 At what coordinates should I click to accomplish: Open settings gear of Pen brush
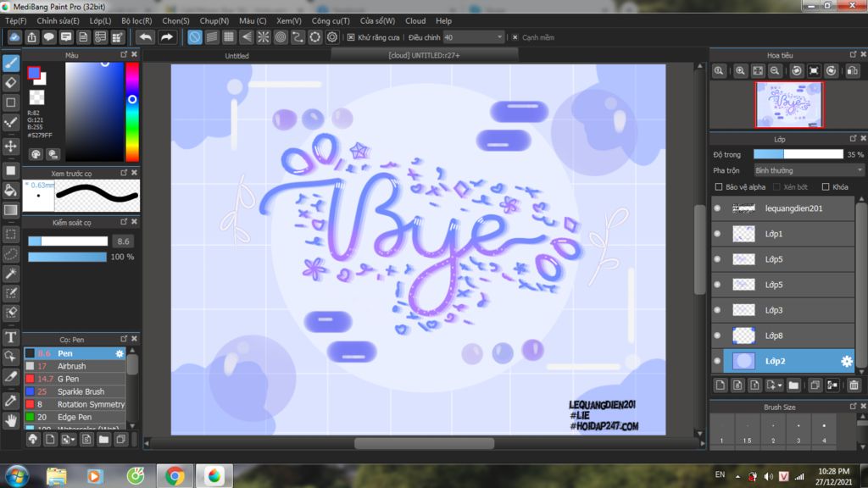click(x=120, y=353)
